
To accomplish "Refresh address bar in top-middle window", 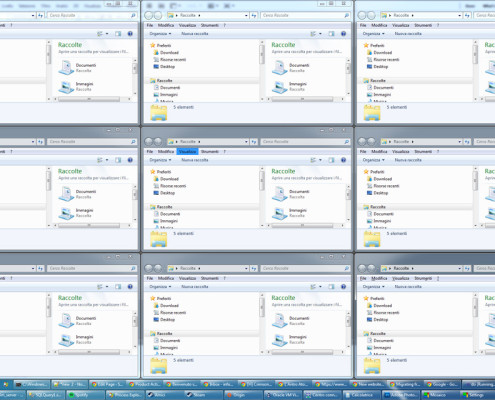I will pyautogui.click(x=254, y=15).
